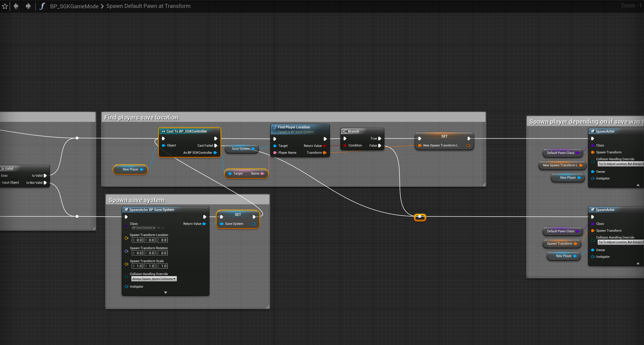This screenshot has height=345, width=644.
Task: Go back with the left arrow button
Action: pos(16,6)
